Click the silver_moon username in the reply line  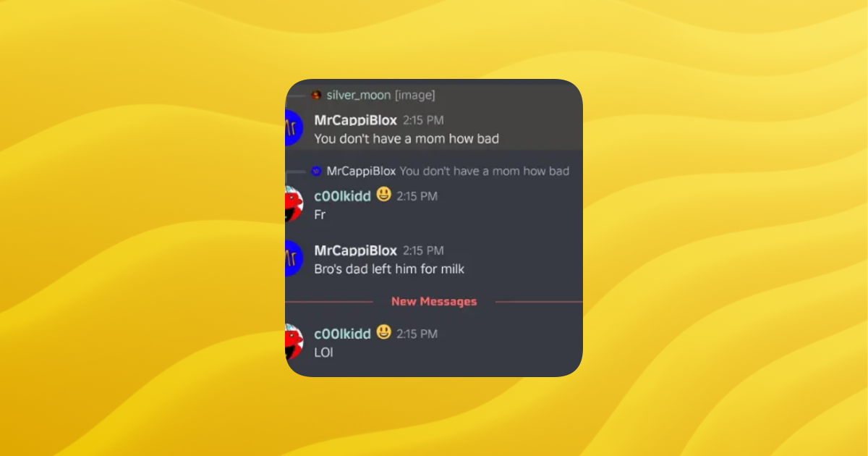[358, 96]
